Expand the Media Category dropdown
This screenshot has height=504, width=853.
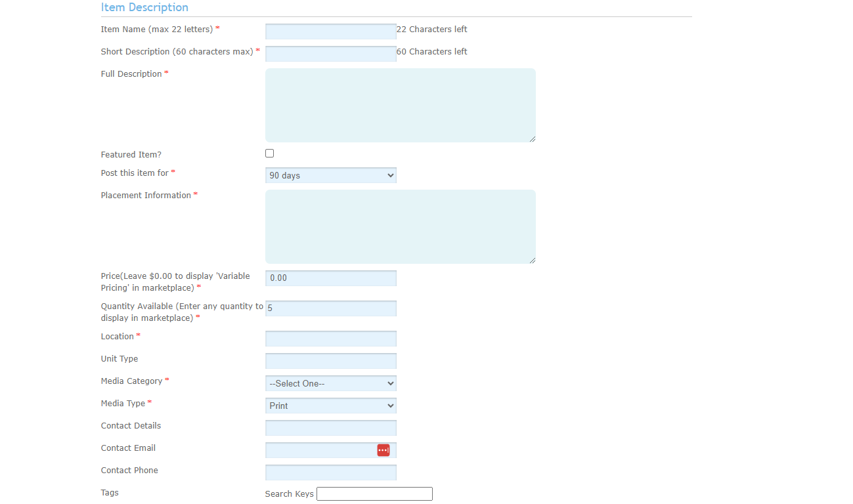(330, 383)
